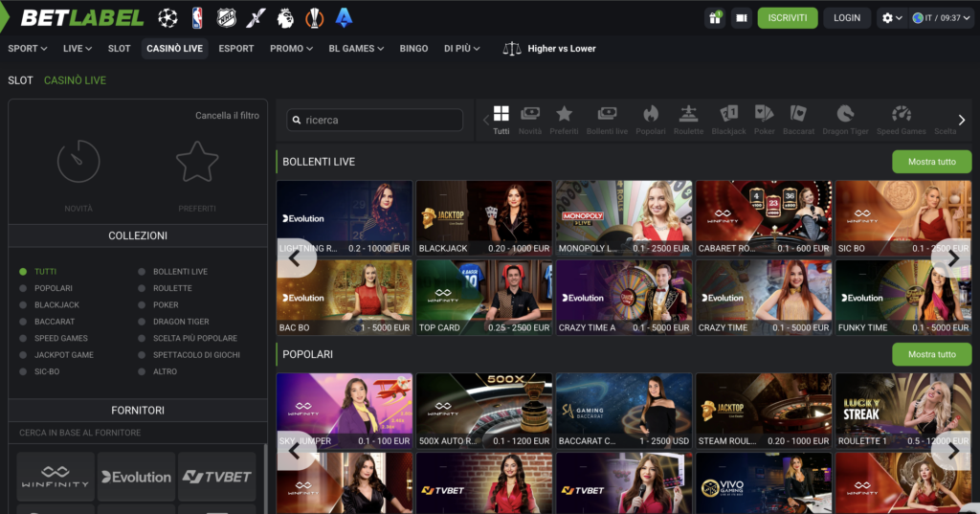Click the Preferiti star icon in sidebar
This screenshot has height=514, width=980.
click(x=197, y=162)
